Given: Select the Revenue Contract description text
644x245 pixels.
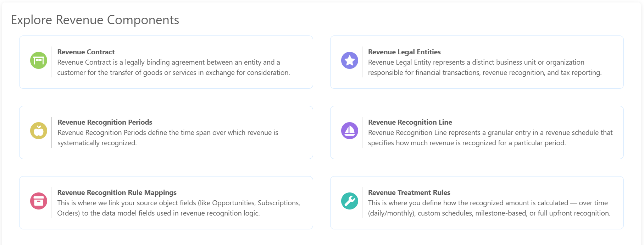Looking at the screenshot, I should pos(174,67).
